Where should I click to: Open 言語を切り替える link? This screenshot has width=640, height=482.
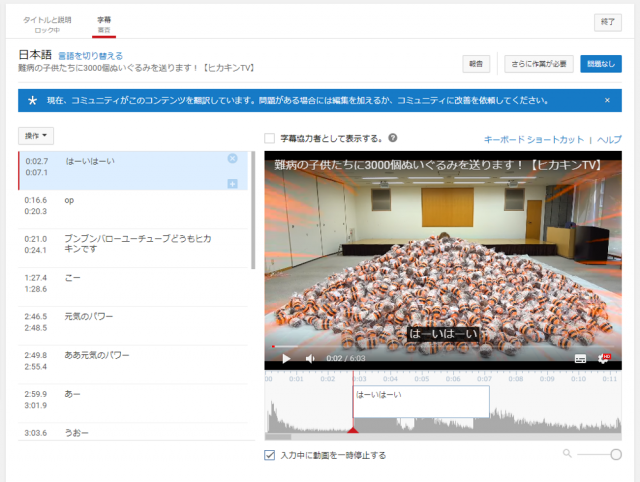coord(90,56)
